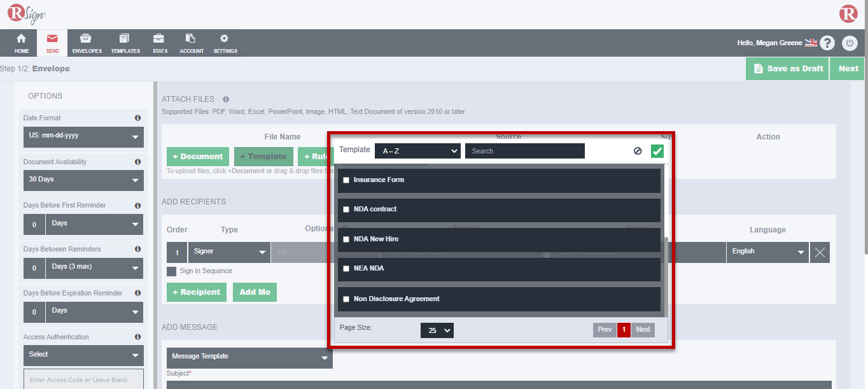This screenshot has width=868, height=389.
Task: Select the UK flag language icon
Action: tap(811, 43)
